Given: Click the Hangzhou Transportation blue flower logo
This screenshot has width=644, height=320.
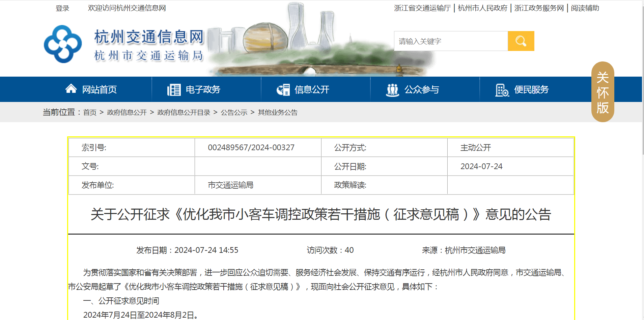Looking at the screenshot, I should [63, 44].
